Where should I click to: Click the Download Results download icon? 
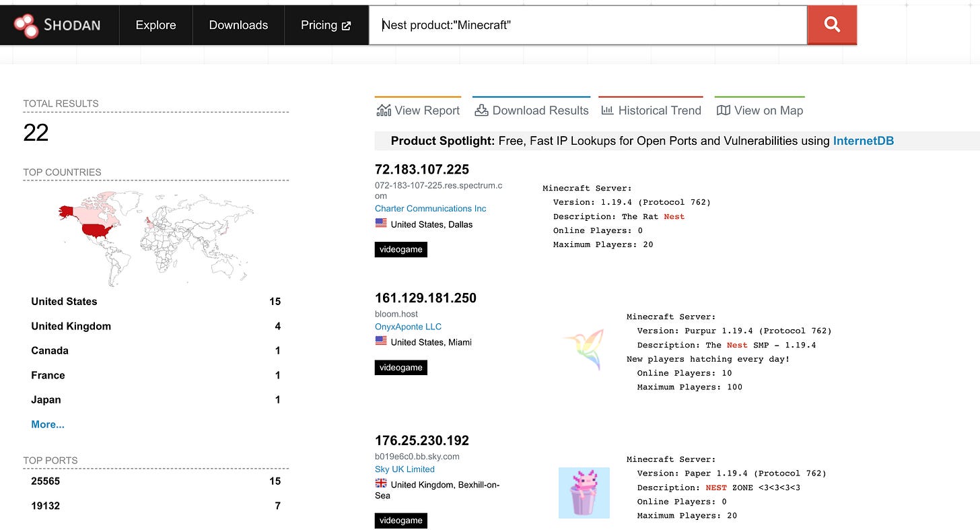pyautogui.click(x=481, y=110)
